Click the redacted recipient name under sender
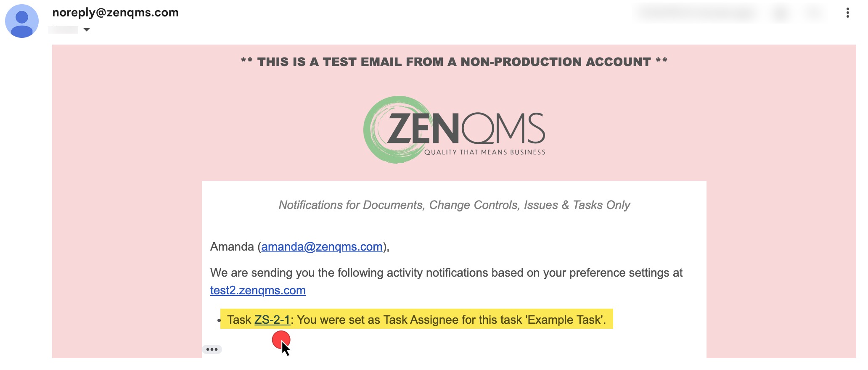868x370 pixels. 63,29
